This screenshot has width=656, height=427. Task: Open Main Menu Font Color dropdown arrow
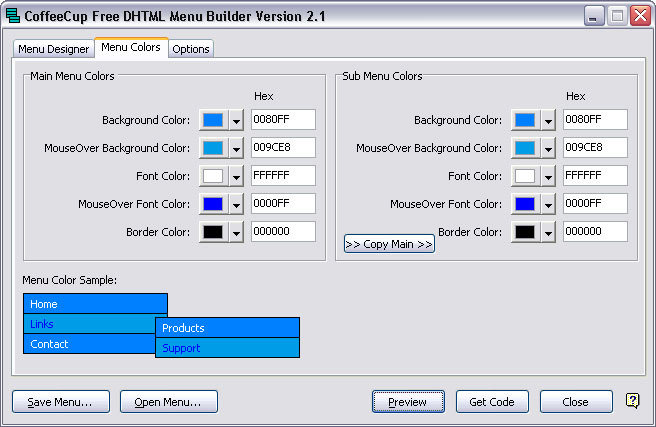tap(236, 176)
